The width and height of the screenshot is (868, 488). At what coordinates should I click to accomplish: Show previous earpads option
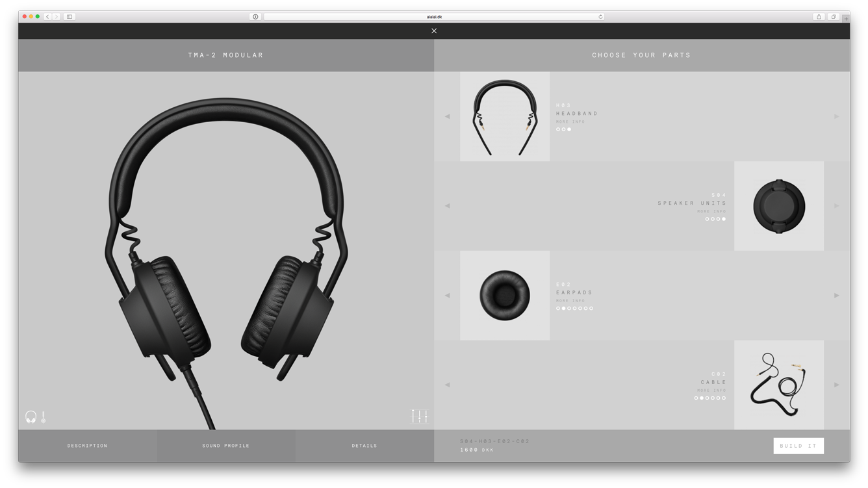click(x=447, y=295)
